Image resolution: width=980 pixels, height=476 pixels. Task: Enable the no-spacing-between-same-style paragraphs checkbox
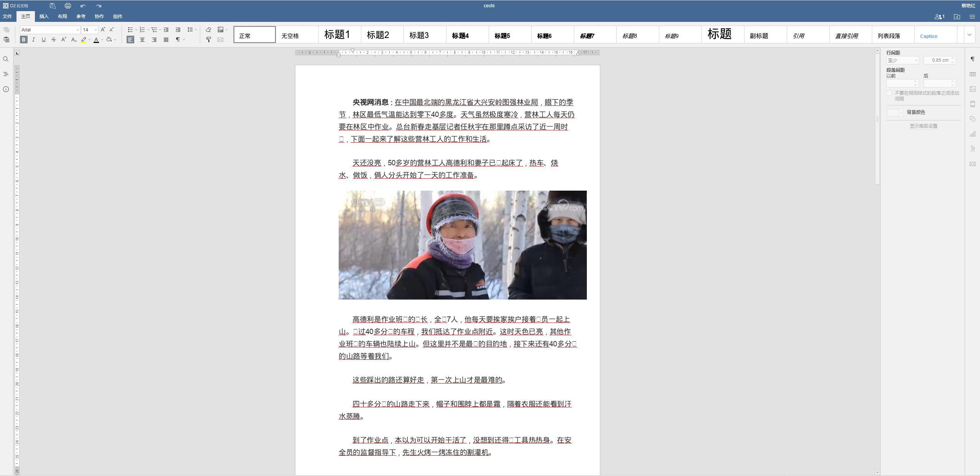coord(889,94)
